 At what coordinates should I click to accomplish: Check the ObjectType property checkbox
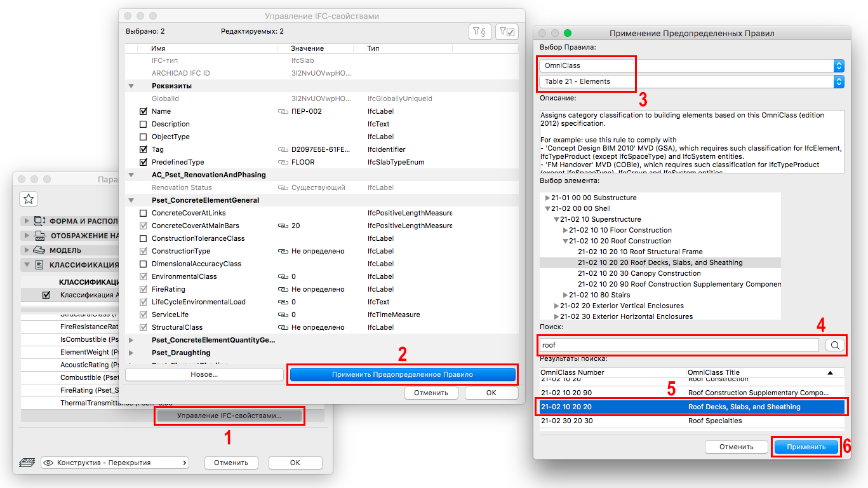[x=143, y=137]
